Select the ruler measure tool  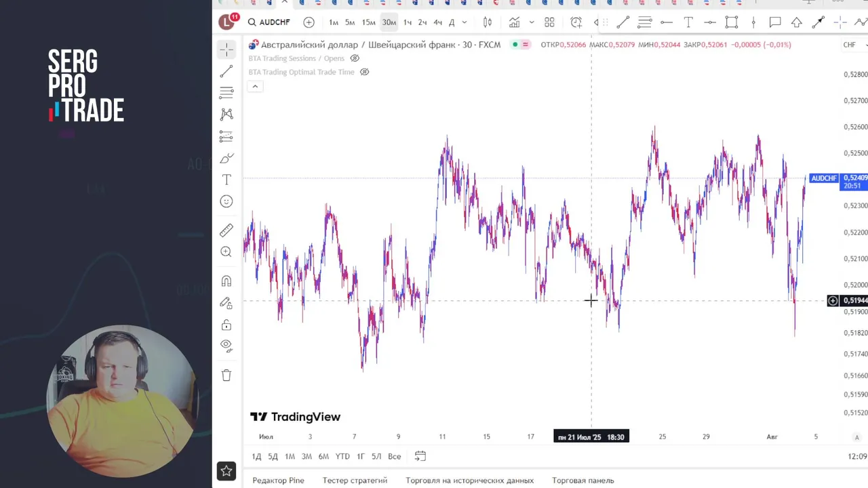[226, 230]
